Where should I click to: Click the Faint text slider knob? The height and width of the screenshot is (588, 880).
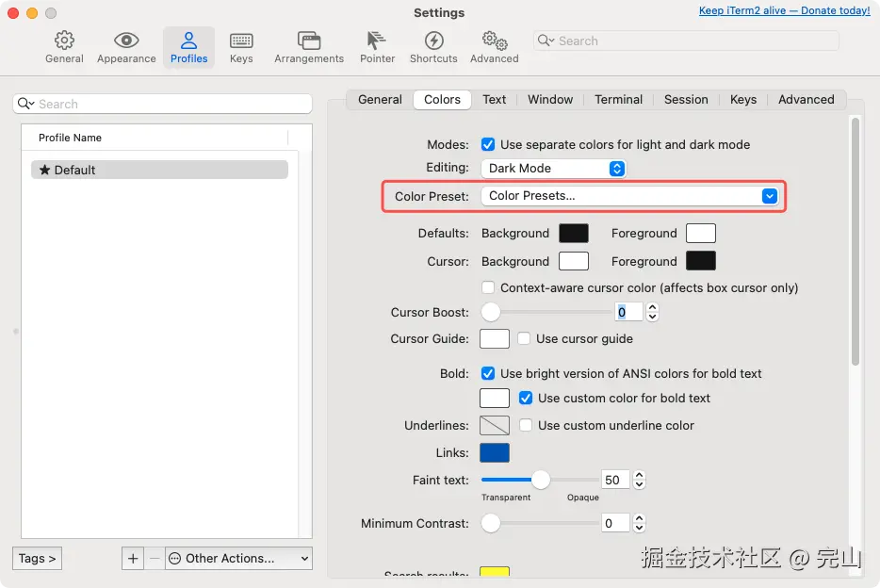(x=541, y=480)
